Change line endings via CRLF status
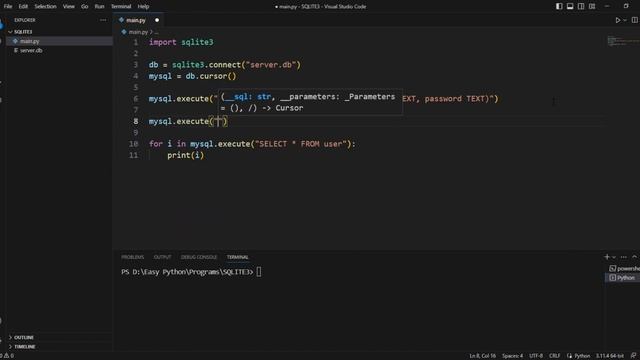Screen dimensions: 640x360 [555, 356]
